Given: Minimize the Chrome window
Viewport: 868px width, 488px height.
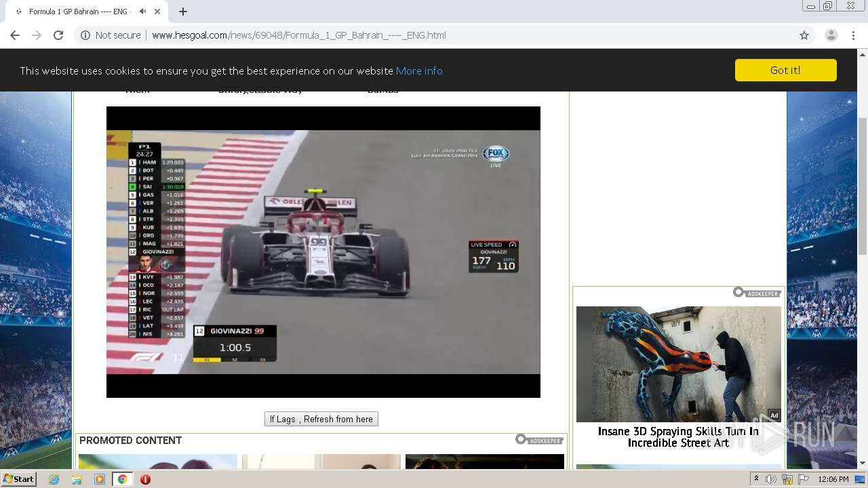Looking at the screenshot, I should pos(810,6).
